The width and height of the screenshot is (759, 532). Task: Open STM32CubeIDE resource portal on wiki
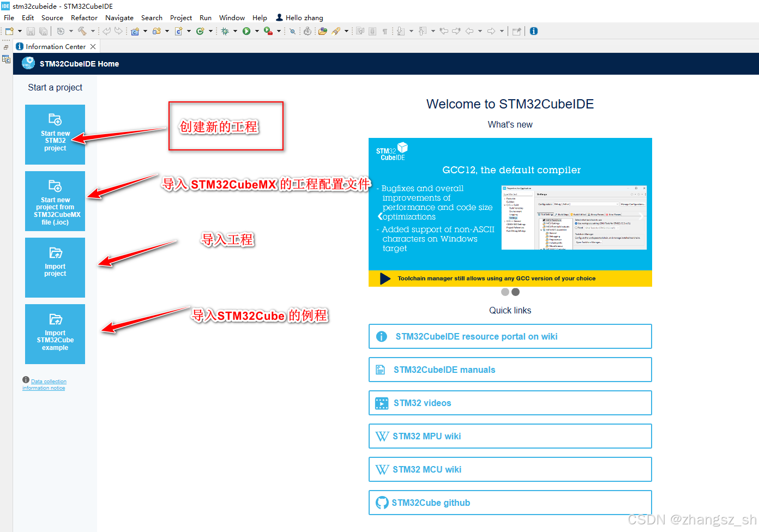point(510,336)
